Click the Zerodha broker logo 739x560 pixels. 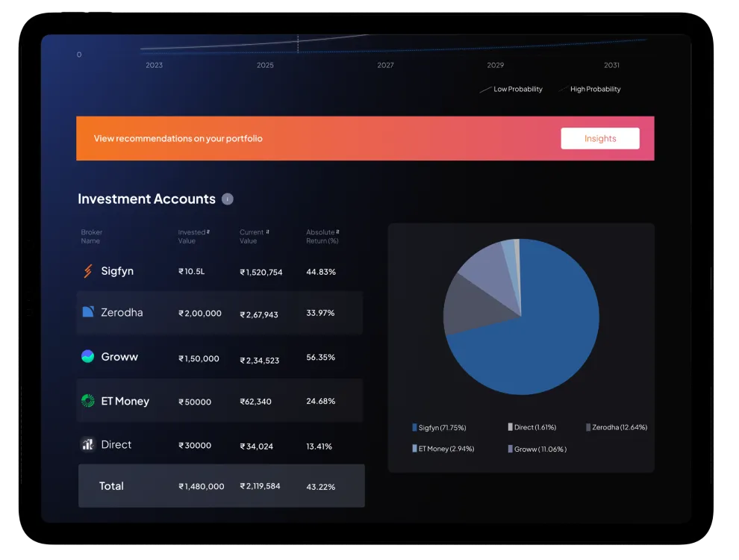[x=88, y=312]
